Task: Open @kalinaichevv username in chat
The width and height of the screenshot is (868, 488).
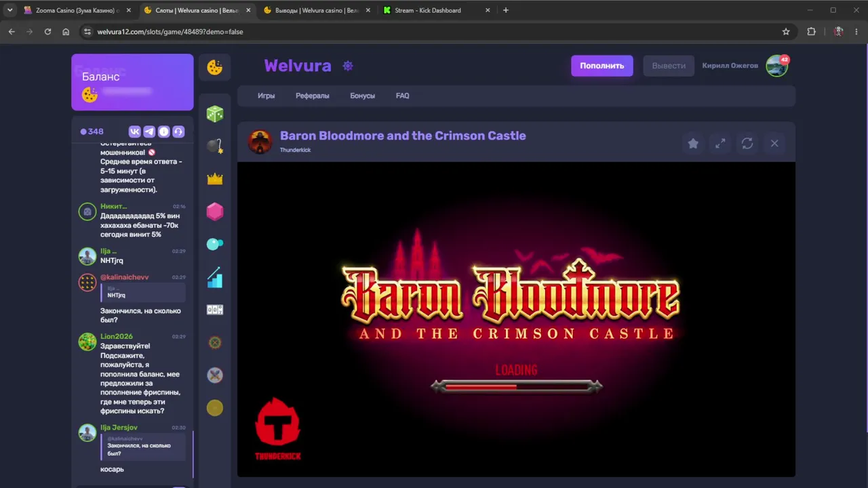Action: click(125, 277)
